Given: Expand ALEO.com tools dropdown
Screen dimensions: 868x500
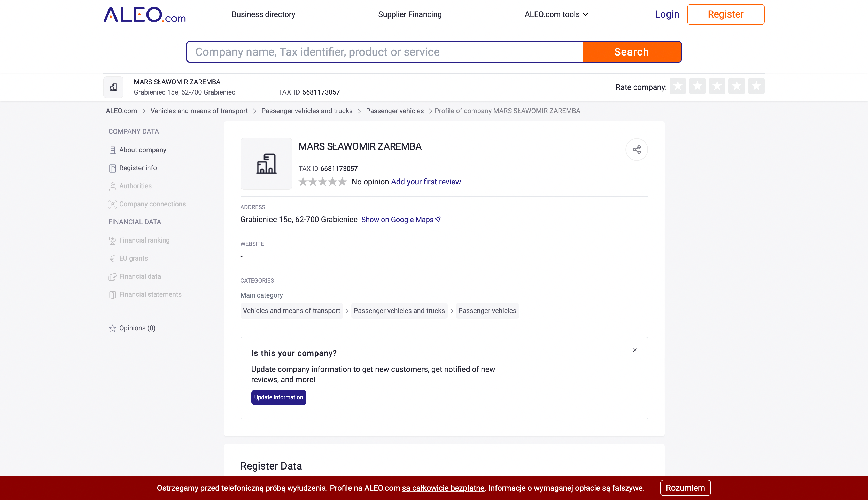Looking at the screenshot, I should [556, 14].
